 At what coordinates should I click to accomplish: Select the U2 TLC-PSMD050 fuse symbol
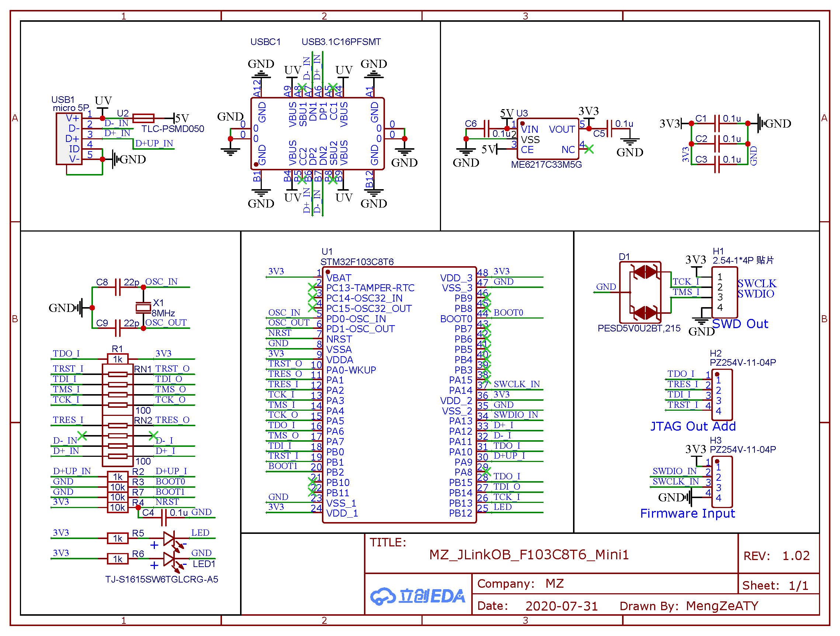click(143, 118)
